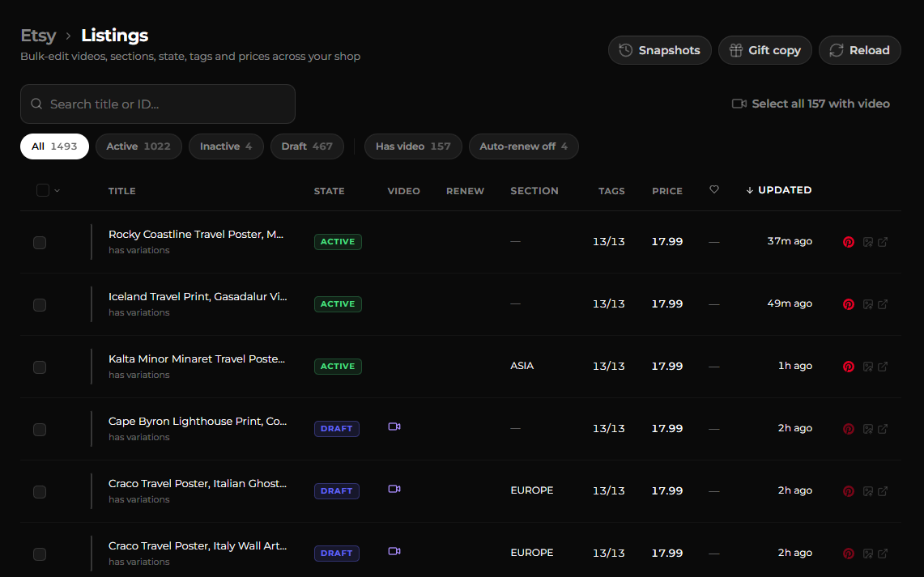Open Rocky Coastline Travel Poster title
924x577 pixels.
click(196, 235)
